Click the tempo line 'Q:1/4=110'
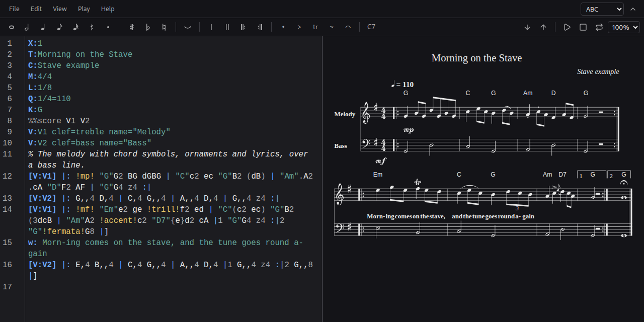 (49, 99)
